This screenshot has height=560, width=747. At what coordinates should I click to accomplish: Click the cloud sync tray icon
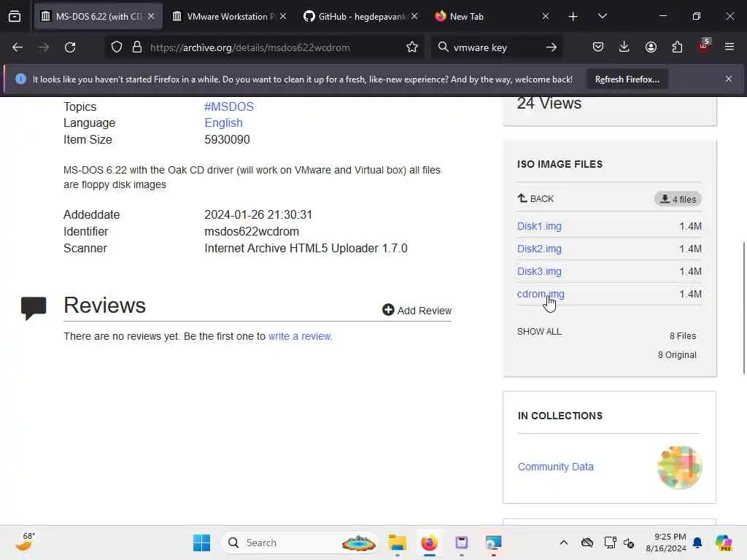[x=587, y=542]
